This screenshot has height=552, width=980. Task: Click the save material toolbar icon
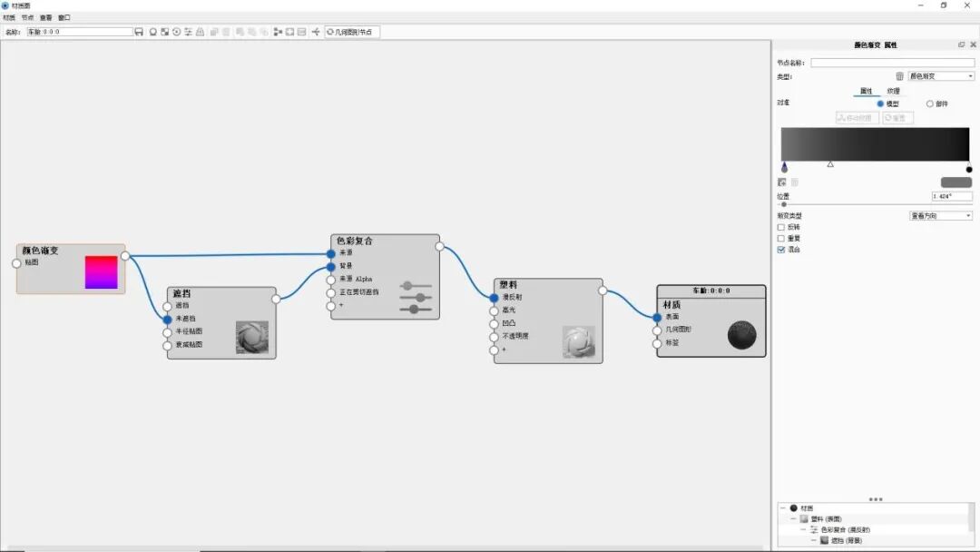point(139,32)
